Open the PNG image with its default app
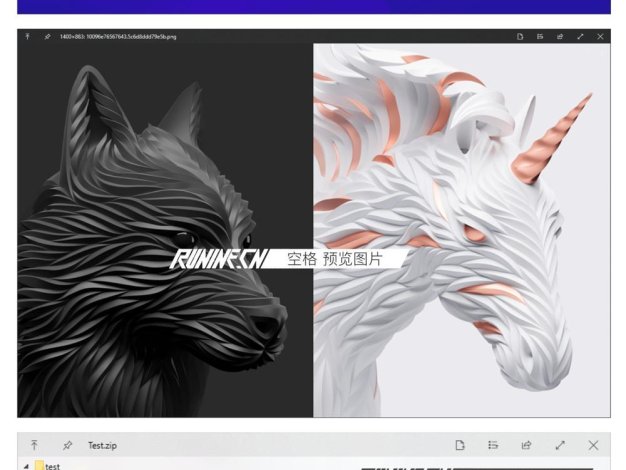This screenshot has height=470, width=626. pos(520,36)
